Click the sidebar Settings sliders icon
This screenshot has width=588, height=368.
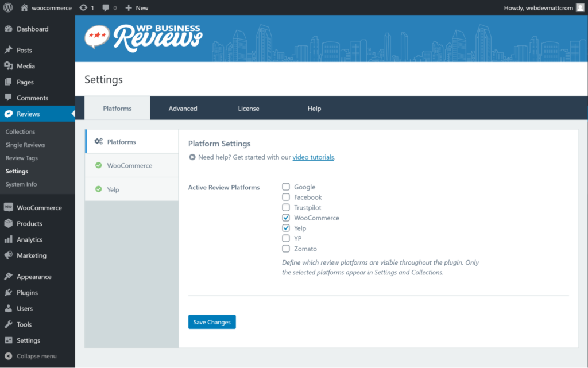coord(9,340)
